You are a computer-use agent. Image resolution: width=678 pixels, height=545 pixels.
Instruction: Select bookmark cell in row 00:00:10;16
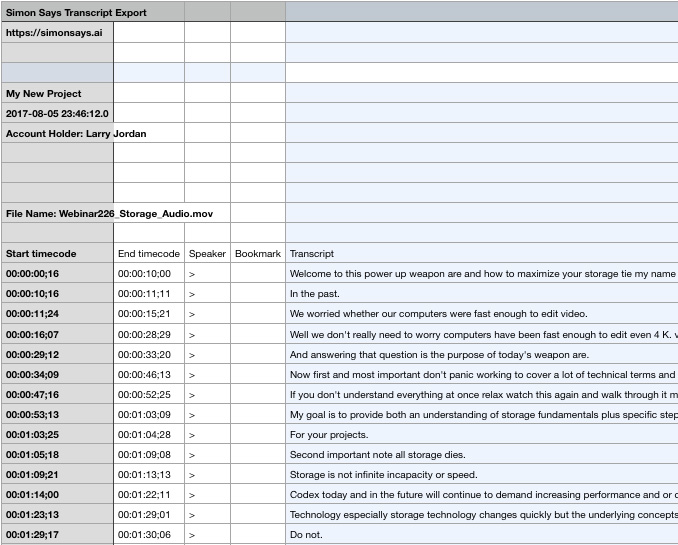point(258,293)
